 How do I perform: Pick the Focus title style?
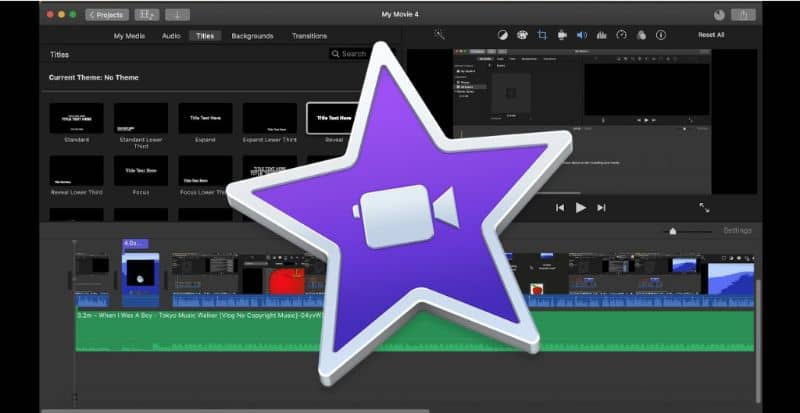[x=141, y=171]
